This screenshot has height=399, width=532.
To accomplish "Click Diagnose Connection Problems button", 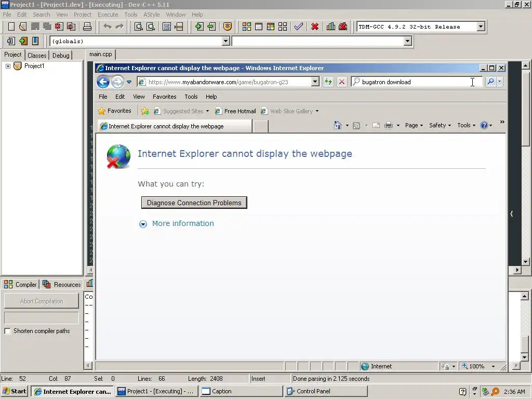I will click(194, 203).
